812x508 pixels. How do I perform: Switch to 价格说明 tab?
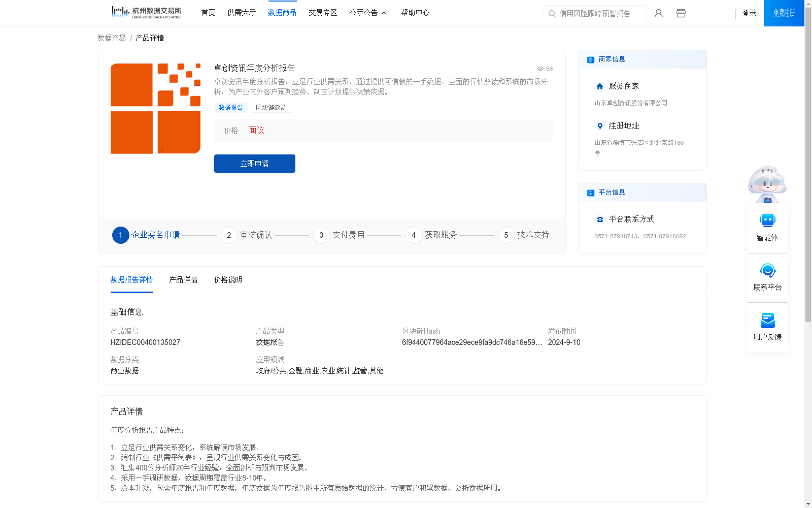click(x=228, y=280)
